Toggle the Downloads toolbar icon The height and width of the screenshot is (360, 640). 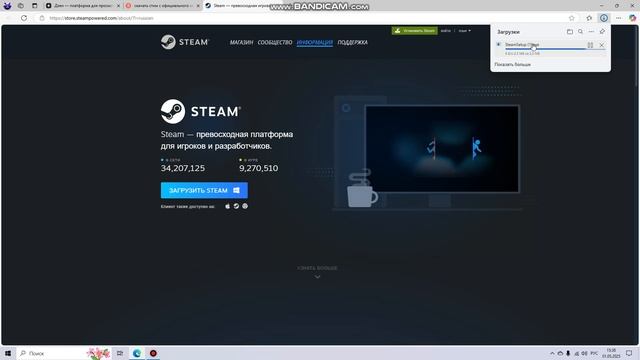click(604, 18)
